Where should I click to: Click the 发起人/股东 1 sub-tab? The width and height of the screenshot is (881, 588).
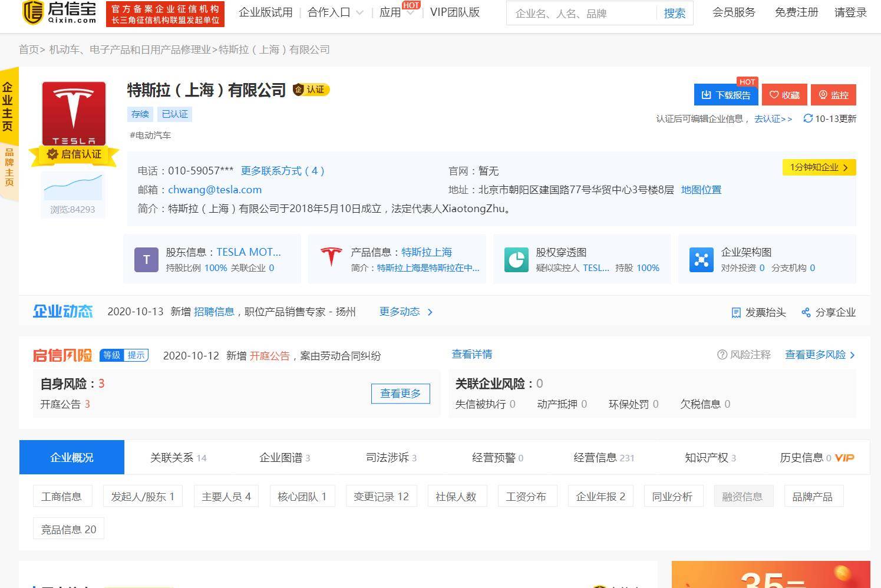pos(143,497)
